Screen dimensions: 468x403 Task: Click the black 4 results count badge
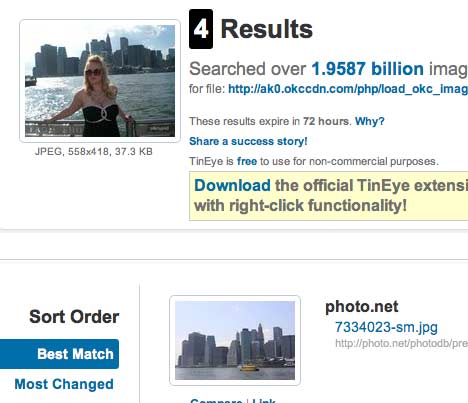pyautogui.click(x=201, y=29)
